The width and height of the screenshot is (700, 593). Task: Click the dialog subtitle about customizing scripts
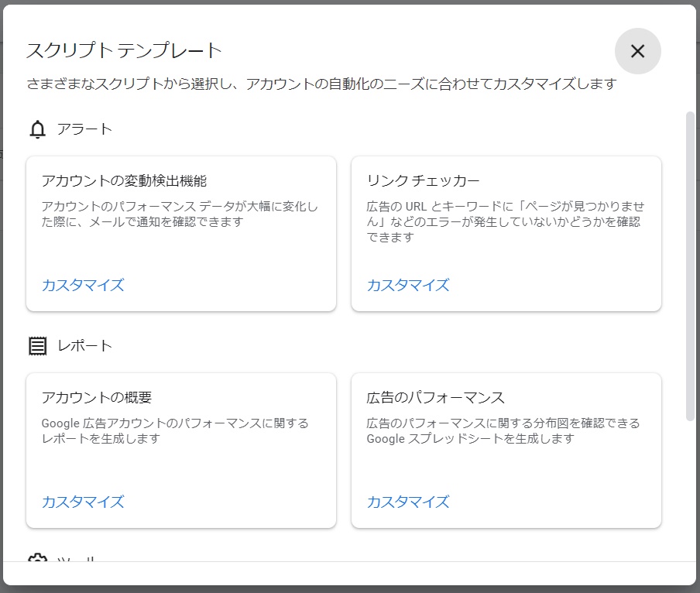321,84
